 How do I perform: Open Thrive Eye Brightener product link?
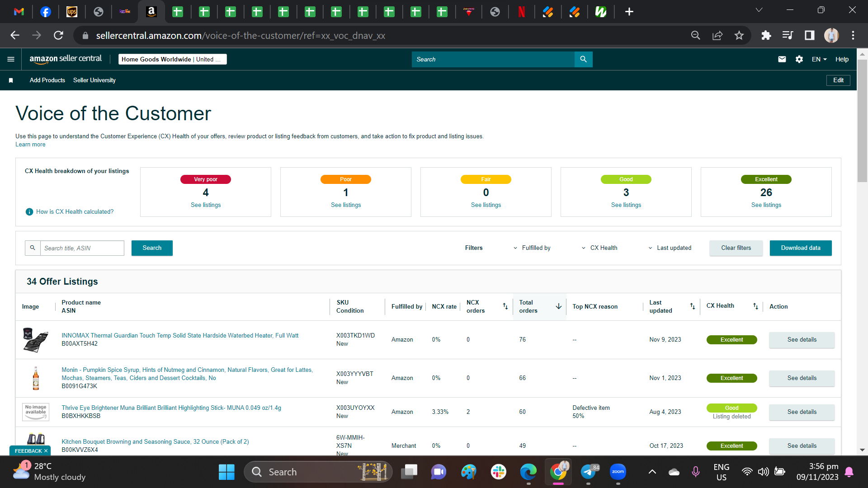pos(171,408)
